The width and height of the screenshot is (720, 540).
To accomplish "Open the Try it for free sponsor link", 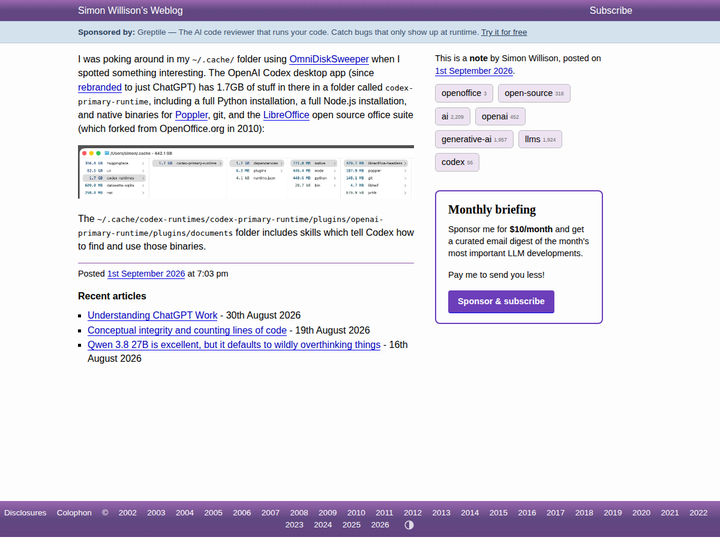I will click(504, 32).
